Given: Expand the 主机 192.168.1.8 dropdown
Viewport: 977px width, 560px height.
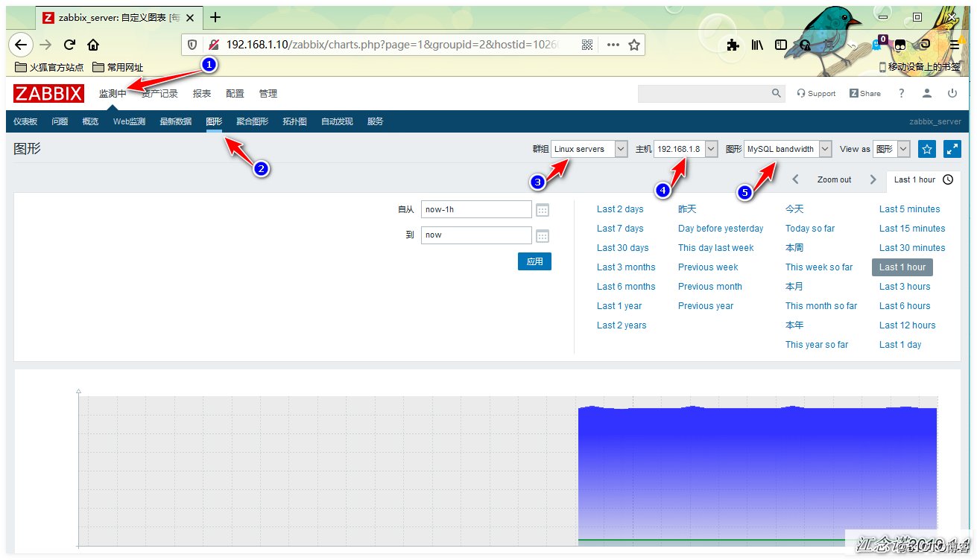Looking at the screenshot, I should point(686,149).
